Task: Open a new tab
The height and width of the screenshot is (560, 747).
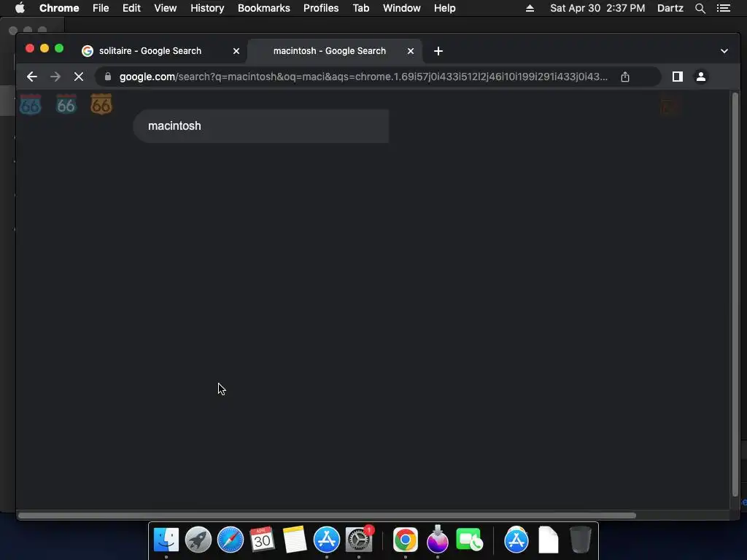Action: click(438, 51)
